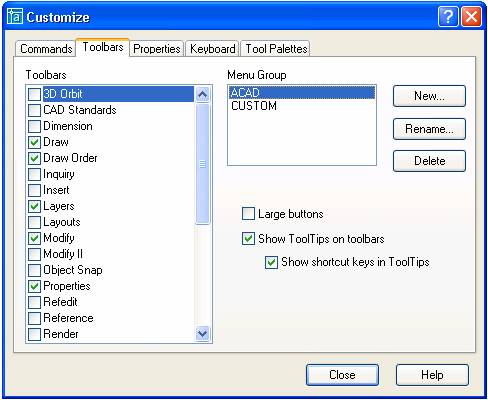488x400 pixels.
Task: Enable the Large buttons checkbox
Action: 248,214
